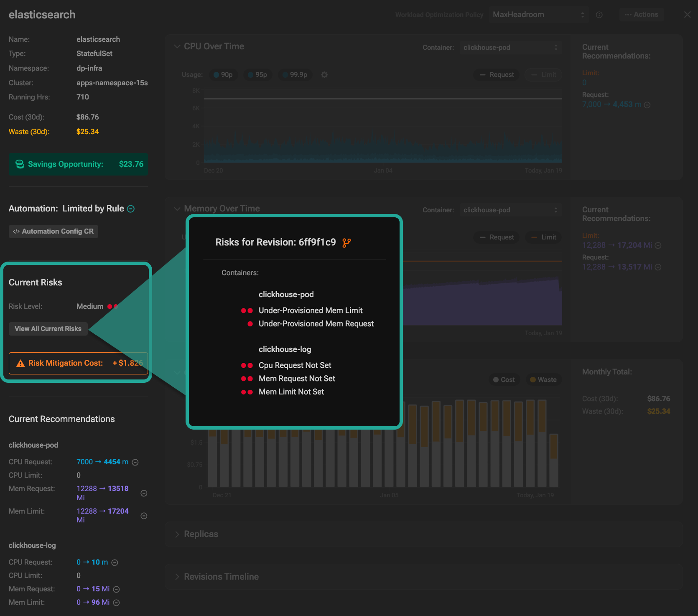
Task: Click circle icon beside sidebar Mem Limit 17204 Mi
Action: point(144,516)
